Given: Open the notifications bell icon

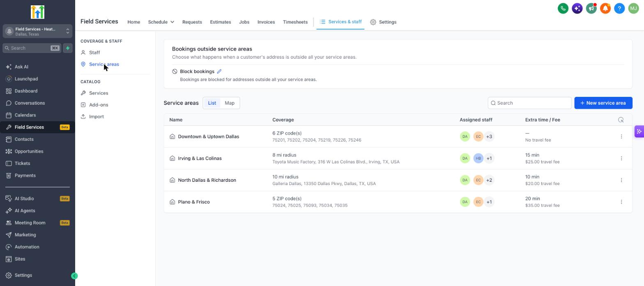Looking at the screenshot, I should [605, 8].
